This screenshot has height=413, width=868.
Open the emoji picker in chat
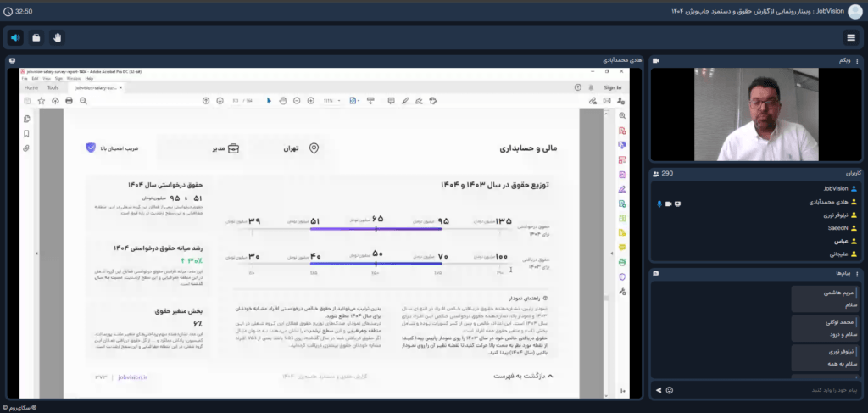[x=670, y=390]
